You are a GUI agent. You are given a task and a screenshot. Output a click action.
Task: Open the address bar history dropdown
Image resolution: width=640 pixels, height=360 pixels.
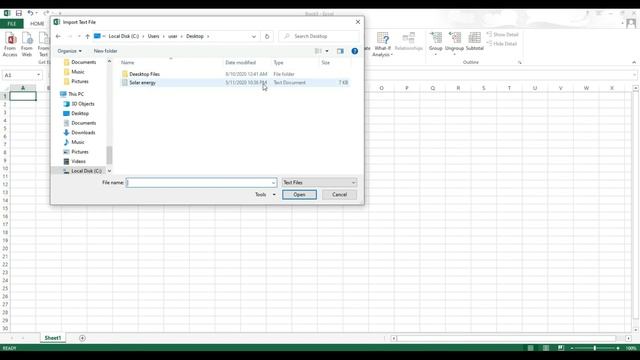pyautogui.click(x=253, y=36)
